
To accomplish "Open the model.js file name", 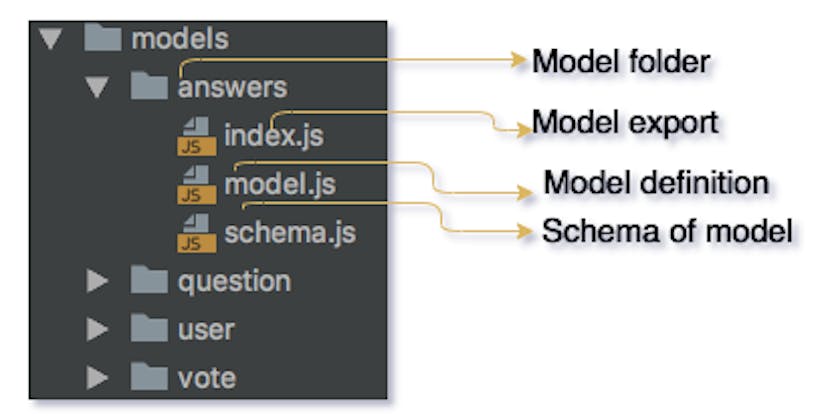I will point(279,185).
